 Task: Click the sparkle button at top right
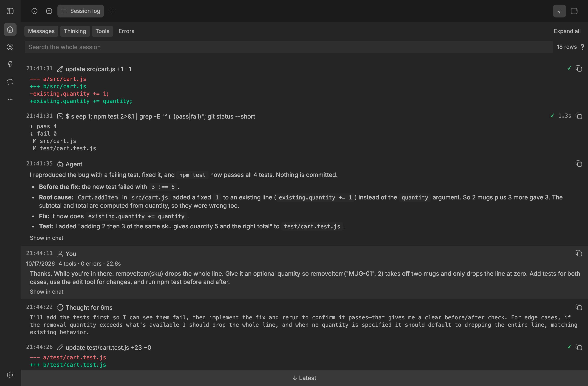(x=559, y=11)
